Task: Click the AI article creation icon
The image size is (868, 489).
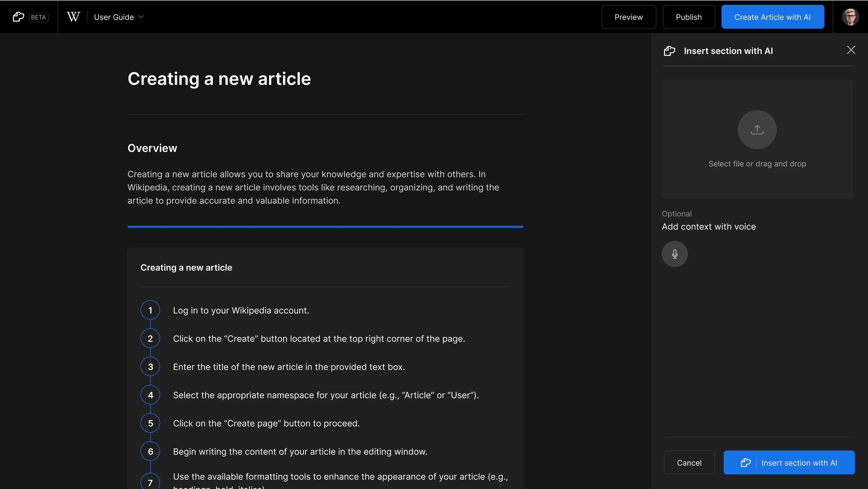Action: click(x=18, y=17)
